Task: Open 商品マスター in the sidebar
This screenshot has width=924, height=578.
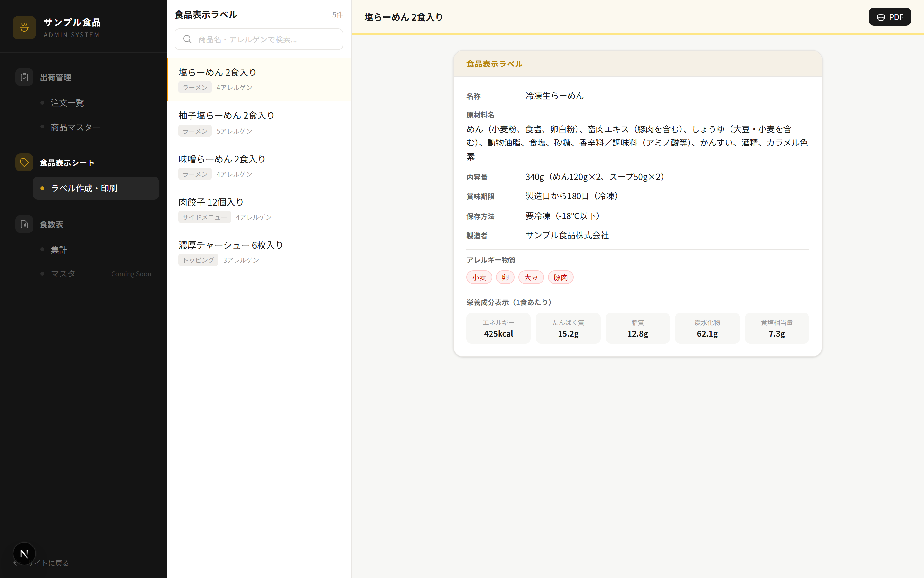Action: (96, 127)
